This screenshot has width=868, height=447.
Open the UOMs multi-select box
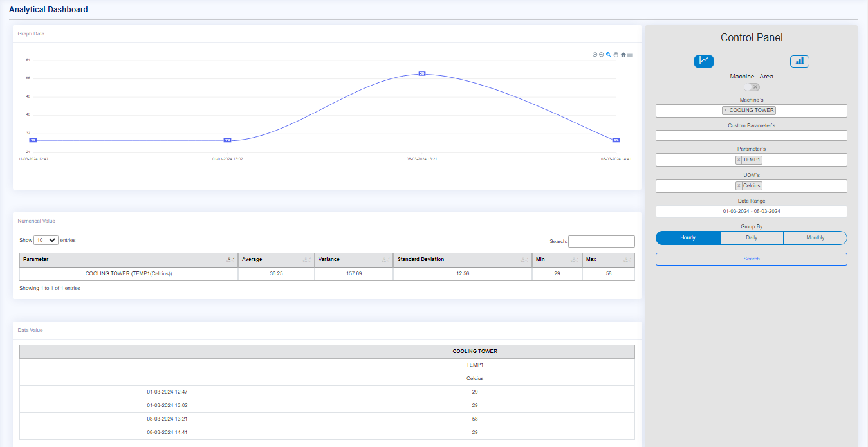tap(751, 186)
